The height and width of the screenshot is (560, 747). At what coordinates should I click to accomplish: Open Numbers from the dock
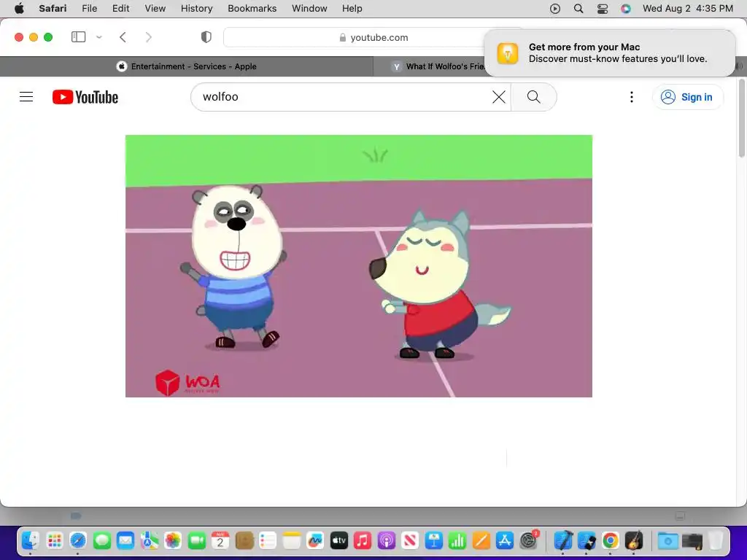(x=457, y=540)
